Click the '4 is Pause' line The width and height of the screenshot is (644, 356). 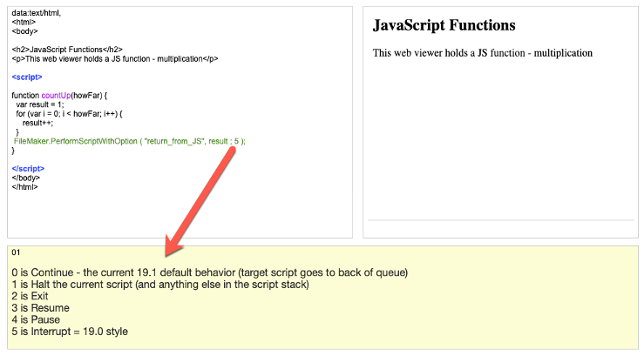(x=36, y=320)
